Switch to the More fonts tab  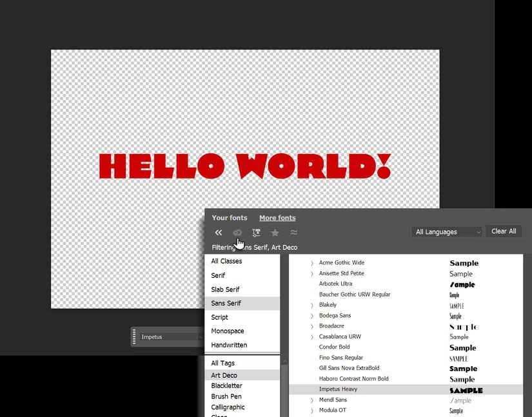[x=277, y=218]
